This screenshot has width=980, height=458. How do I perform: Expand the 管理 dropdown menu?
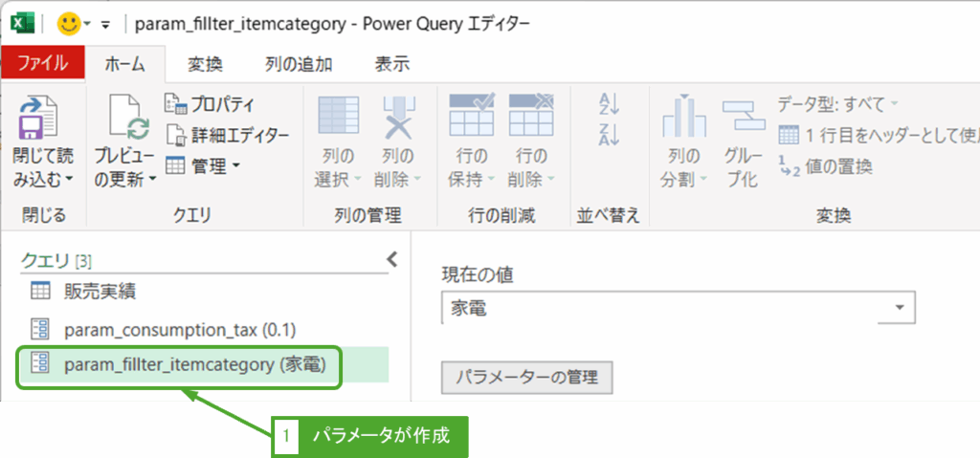click(x=205, y=166)
